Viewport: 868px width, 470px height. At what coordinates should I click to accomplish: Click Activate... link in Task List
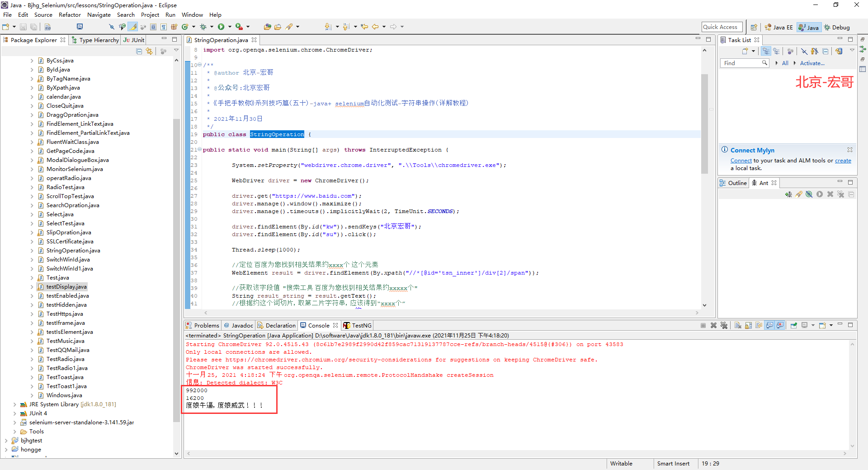pyautogui.click(x=812, y=63)
